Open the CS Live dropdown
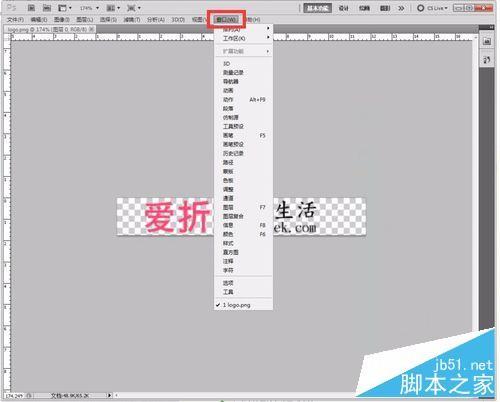 click(x=432, y=8)
